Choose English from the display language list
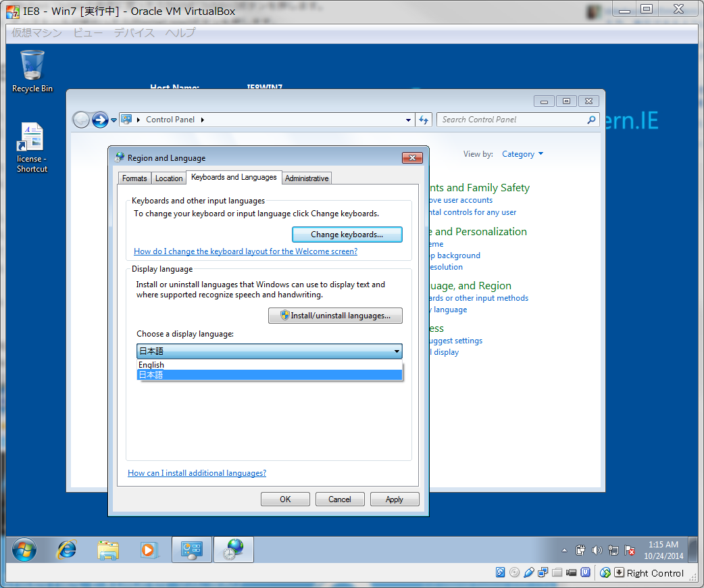Screen dimensions: 704x588 click(x=270, y=365)
